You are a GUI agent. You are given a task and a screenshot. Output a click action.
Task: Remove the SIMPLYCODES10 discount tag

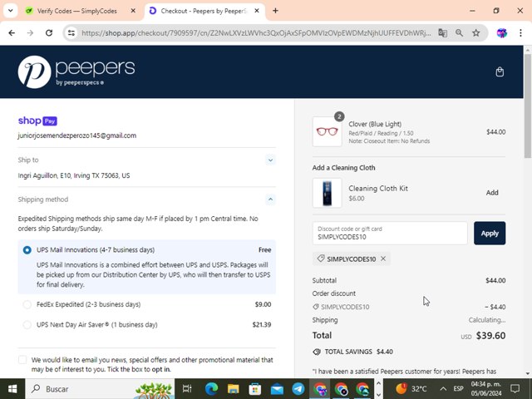(383, 259)
